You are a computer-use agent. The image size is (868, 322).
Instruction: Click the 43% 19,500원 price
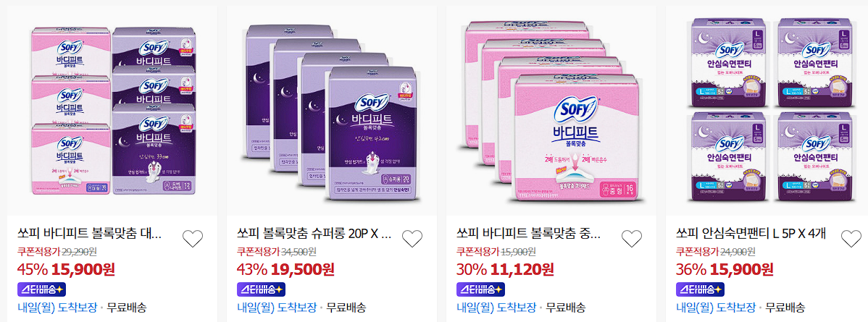pyautogui.click(x=285, y=269)
